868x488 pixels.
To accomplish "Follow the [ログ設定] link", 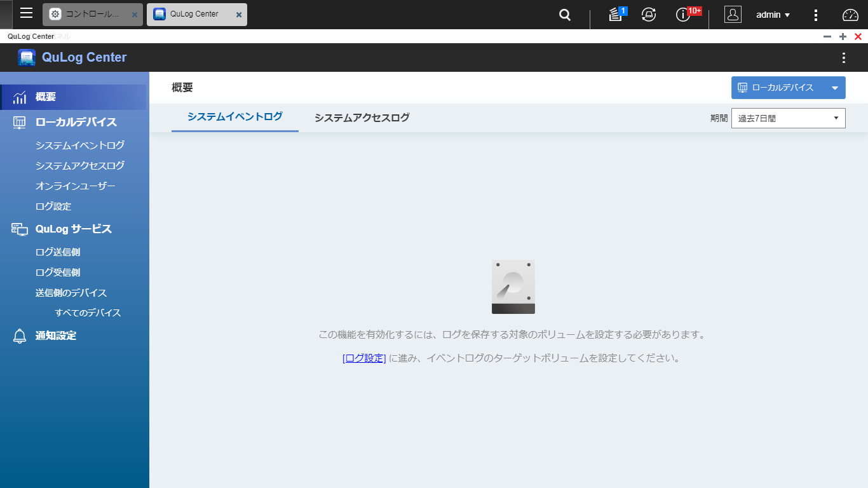I will point(364,358).
